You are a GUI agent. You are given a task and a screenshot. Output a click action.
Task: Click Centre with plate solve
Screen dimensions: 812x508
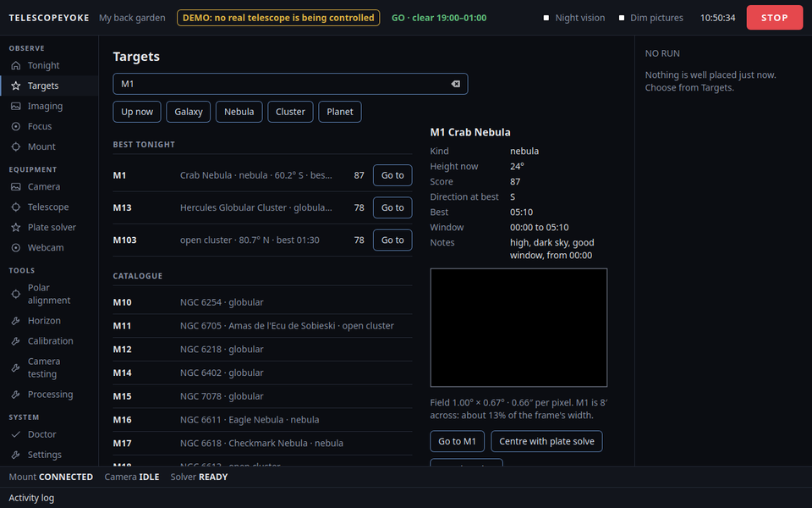tap(546, 441)
